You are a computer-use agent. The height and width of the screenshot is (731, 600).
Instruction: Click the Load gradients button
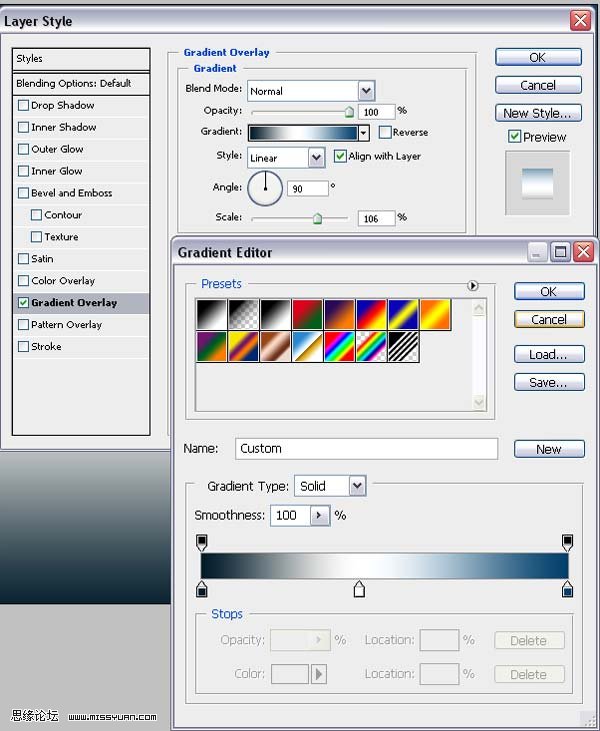tap(549, 354)
